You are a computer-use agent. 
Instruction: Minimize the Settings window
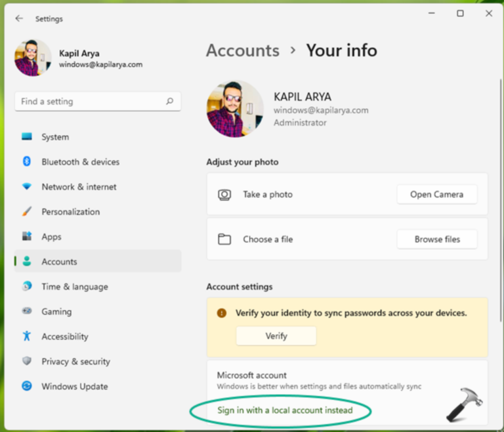432,13
